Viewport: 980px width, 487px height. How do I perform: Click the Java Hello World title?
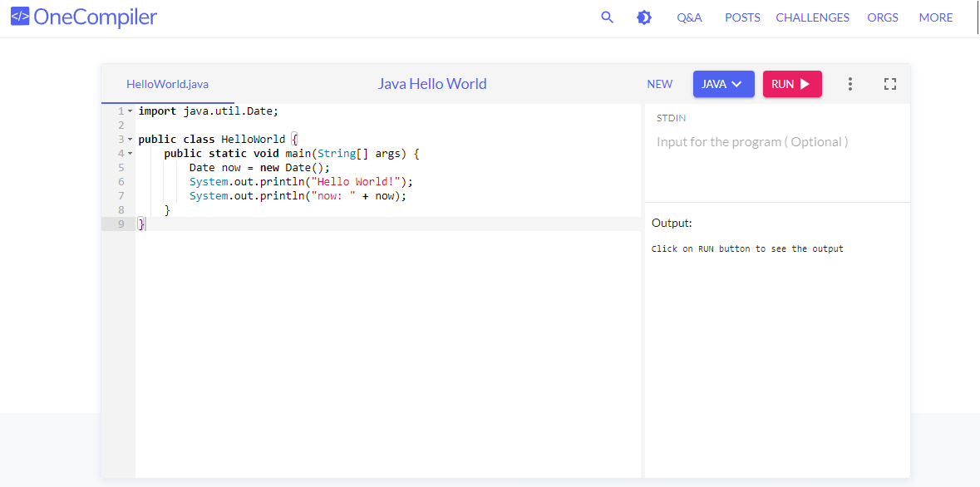pyautogui.click(x=432, y=84)
